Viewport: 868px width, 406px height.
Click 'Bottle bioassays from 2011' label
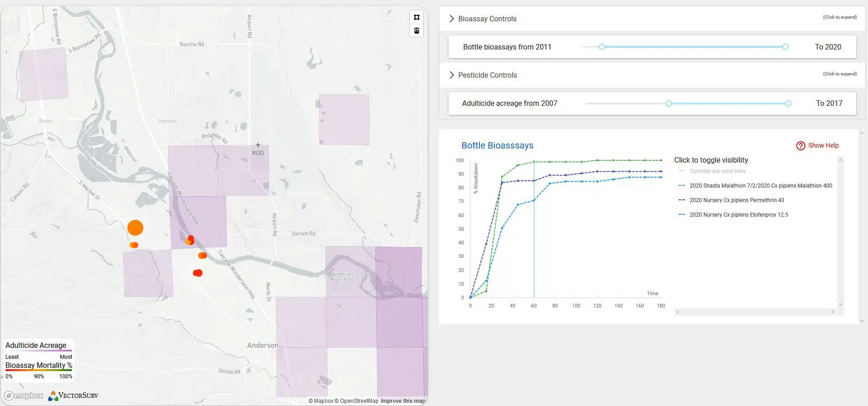(507, 47)
